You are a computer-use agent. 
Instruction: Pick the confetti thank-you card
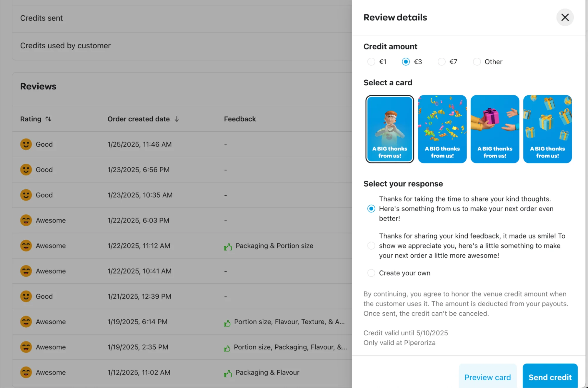[x=442, y=129]
